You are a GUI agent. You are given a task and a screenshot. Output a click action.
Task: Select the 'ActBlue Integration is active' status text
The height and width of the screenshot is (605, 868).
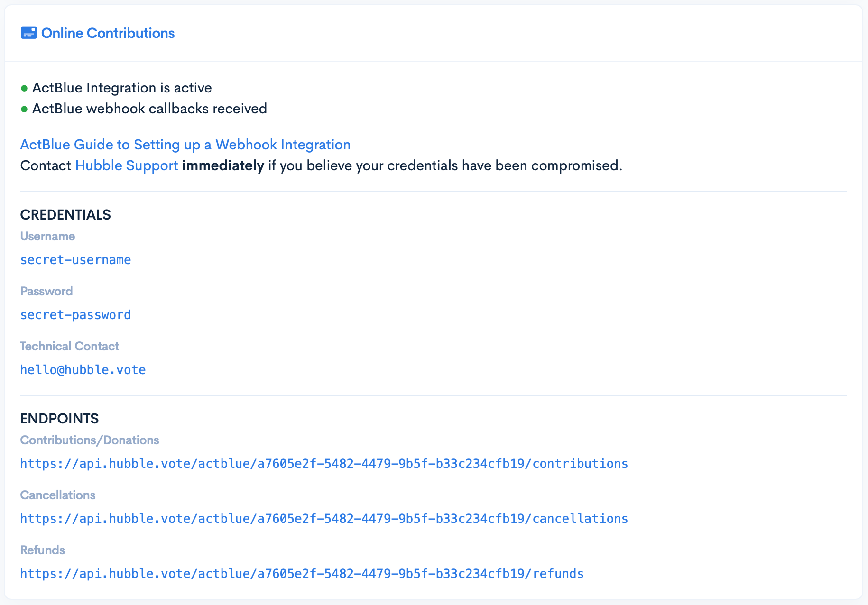point(122,88)
